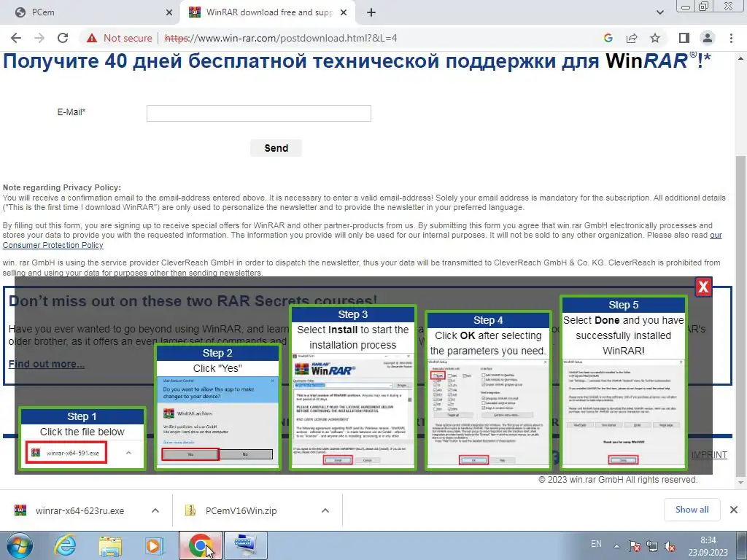Switch to Chrome on the taskbar
The height and width of the screenshot is (560, 747).
pos(201,545)
